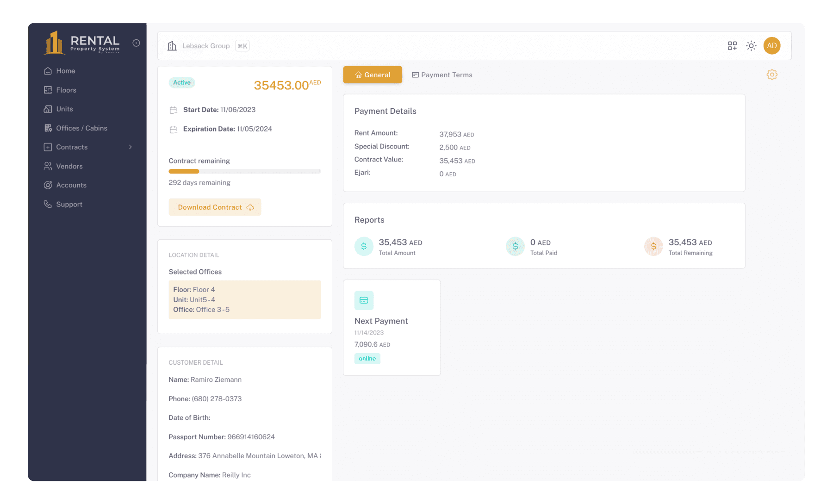The image size is (833, 504).
Task: Click the Contract Value 35,453 AED in Payment Details
Action: tap(457, 161)
